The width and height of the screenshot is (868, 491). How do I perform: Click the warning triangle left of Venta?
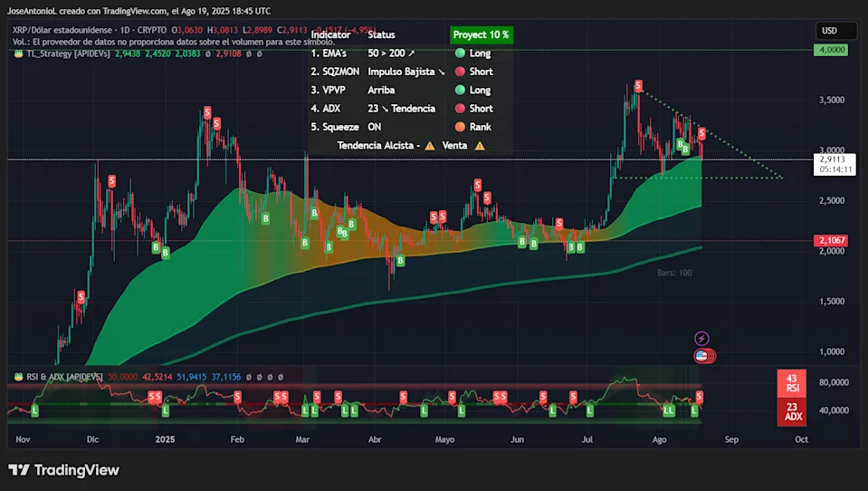point(430,145)
